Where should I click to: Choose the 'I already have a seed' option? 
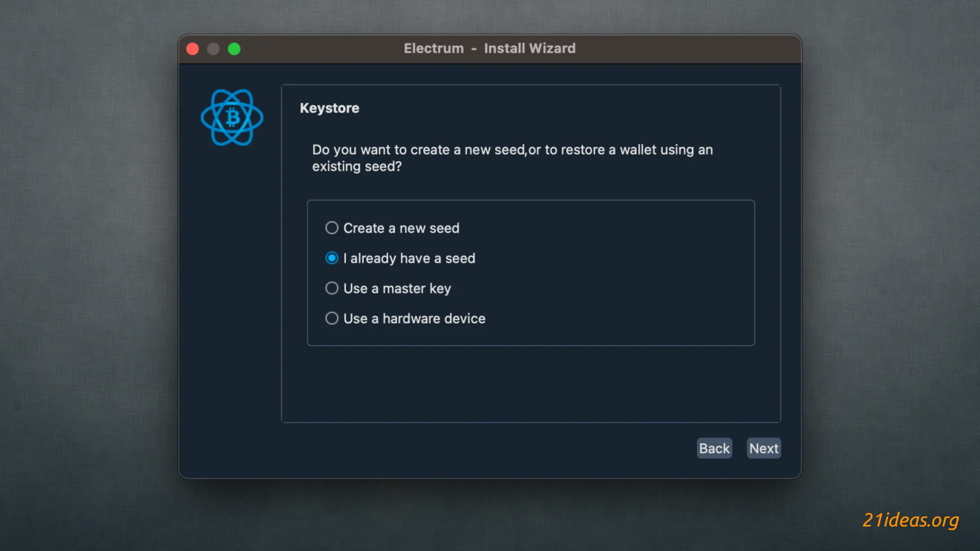(331, 258)
